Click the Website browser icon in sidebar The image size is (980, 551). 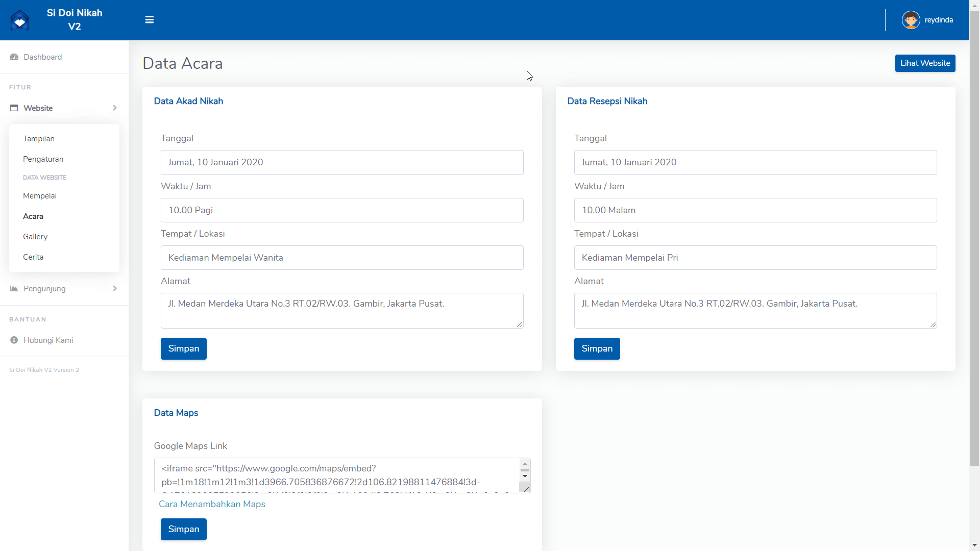pyautogui.click(x=14, y=108)
